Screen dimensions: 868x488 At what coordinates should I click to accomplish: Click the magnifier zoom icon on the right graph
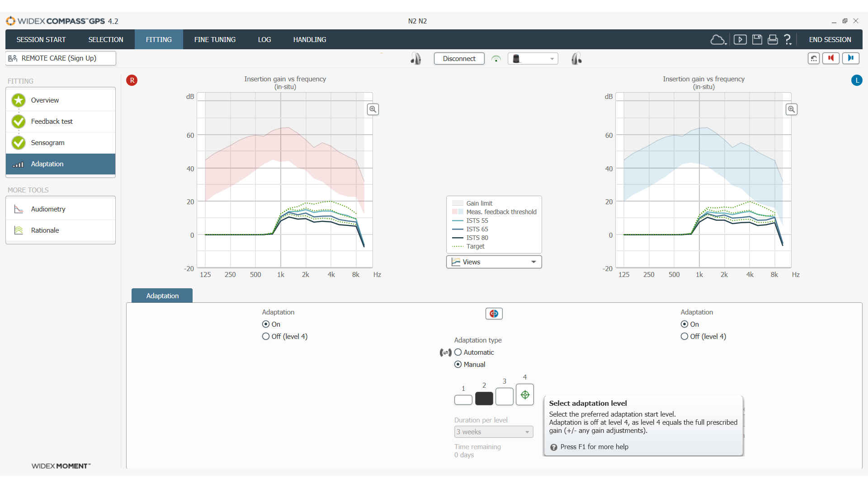point(791,109)
